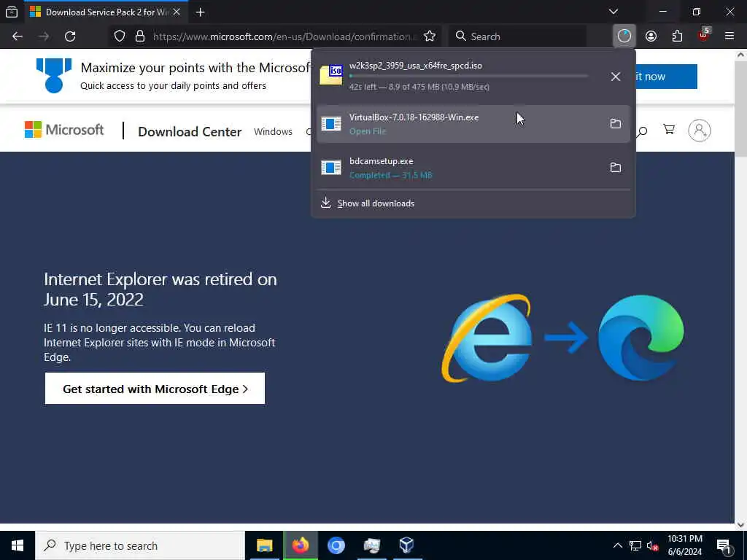
Task: Close the Download Service Pack 2 tab
Action: (x=177, y=12)
